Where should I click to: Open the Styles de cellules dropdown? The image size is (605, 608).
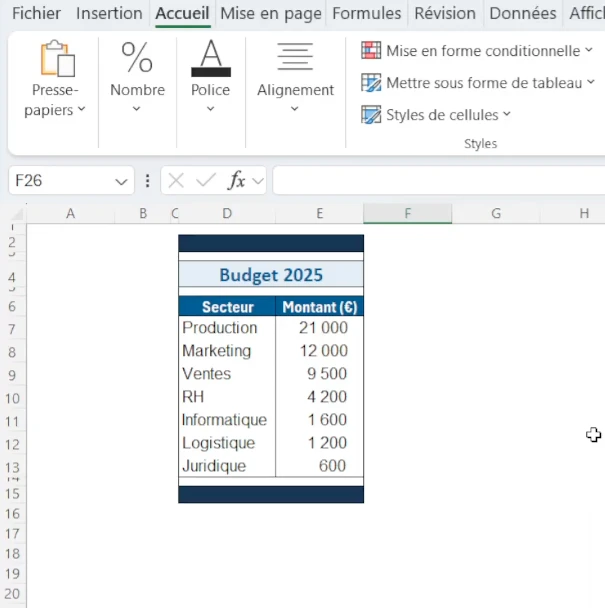point(506,114)
